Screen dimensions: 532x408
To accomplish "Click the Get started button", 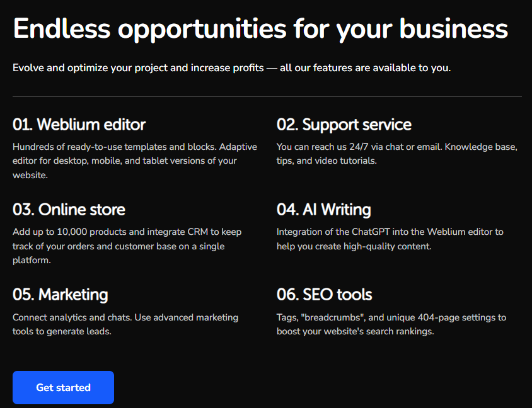I will point(63,387).
